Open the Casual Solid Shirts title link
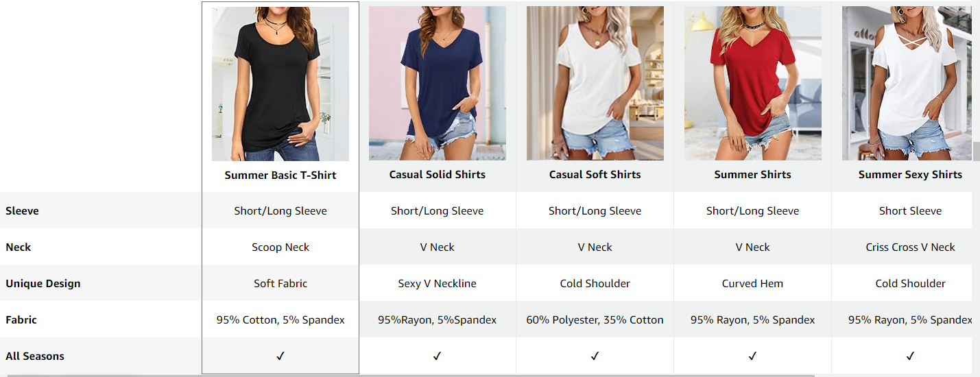The width and height of the screenshot is (980, 377). coord(438,175)
